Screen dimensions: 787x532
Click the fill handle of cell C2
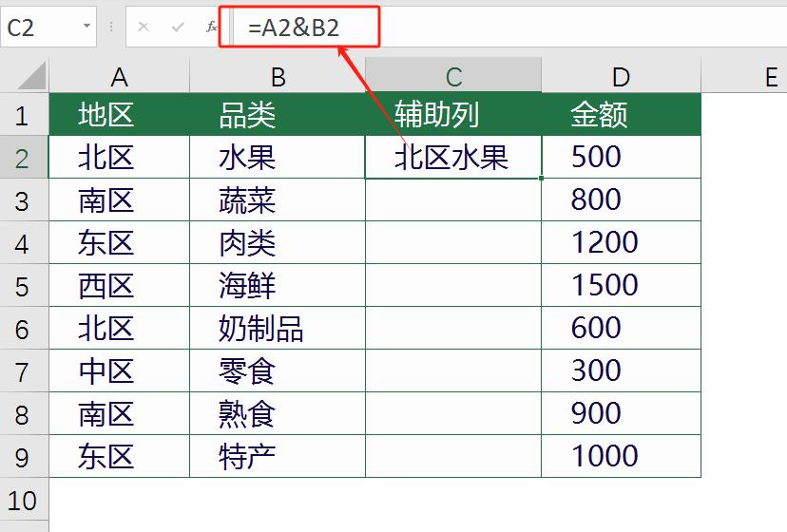541,178
